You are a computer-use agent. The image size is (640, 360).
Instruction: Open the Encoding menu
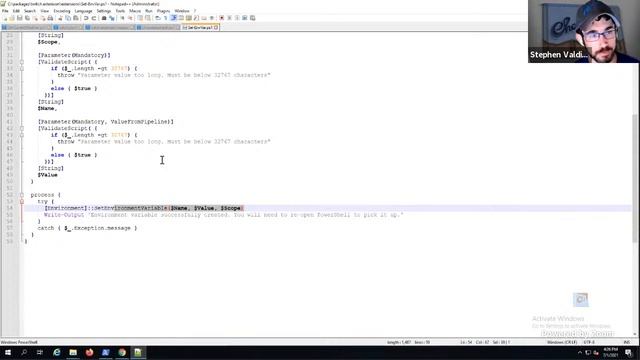point(62,11)
